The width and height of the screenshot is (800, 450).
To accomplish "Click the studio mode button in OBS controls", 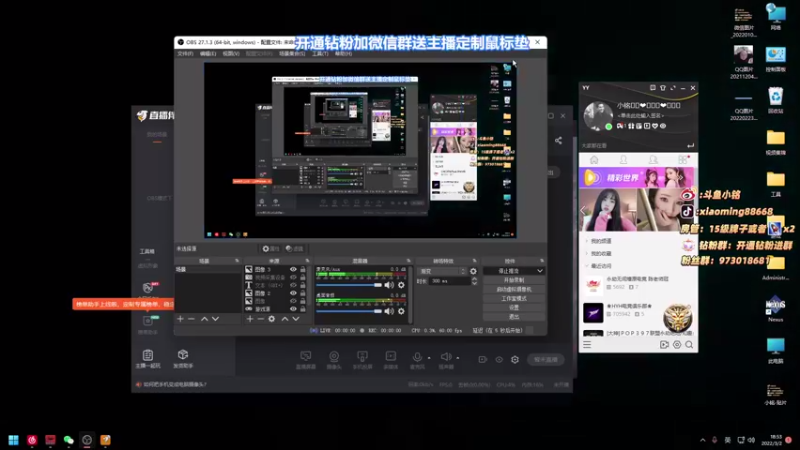I will [514, 298].
